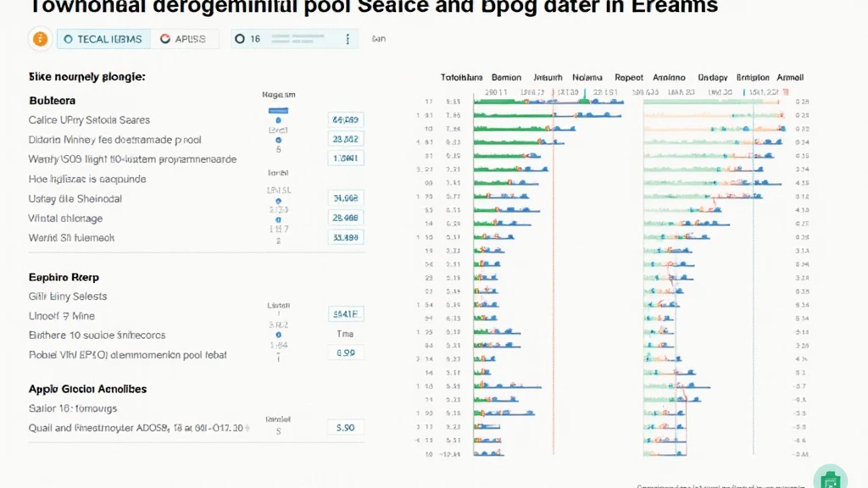Click the Repoet column header in chart
Viewport: 868px width, 488px height.
(x=628, y=77)
